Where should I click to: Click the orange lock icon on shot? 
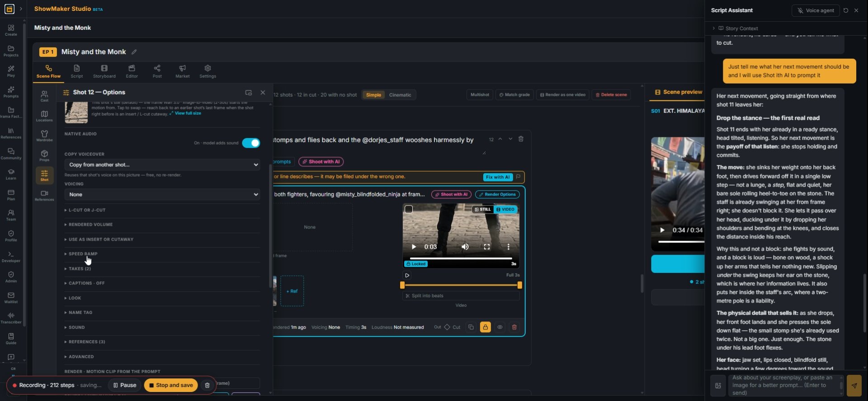(x=485, y=327)
